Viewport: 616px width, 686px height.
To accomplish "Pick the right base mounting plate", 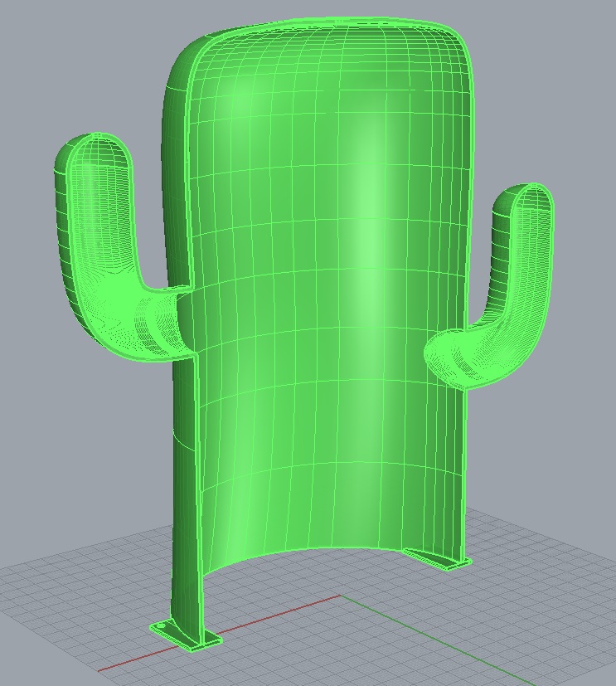I will point(437,559).
